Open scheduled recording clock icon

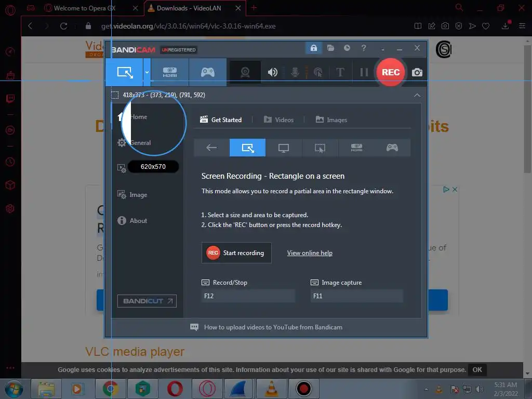[x=347, y=48]
